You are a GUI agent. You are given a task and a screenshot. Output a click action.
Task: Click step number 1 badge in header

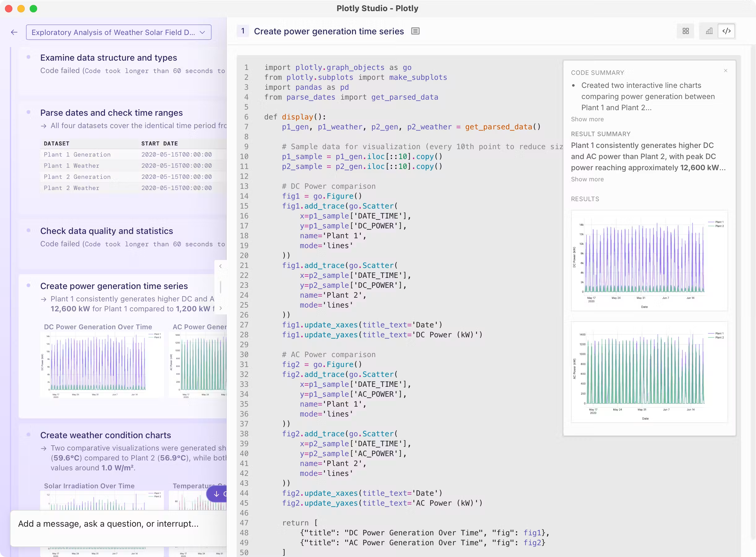pyautogui.click(x=243, y=31)
